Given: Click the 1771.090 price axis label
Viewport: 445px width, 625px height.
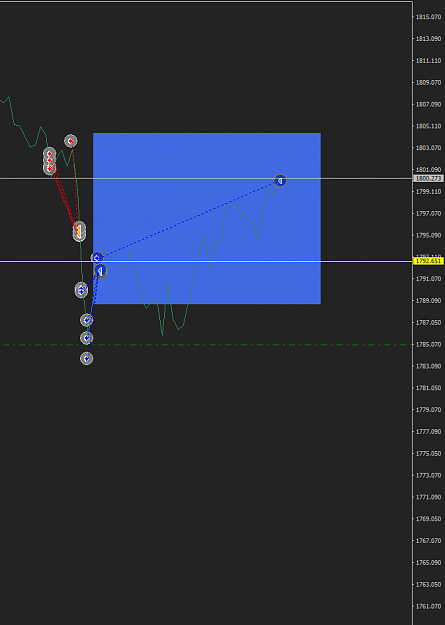Looking at the screenshot, I should pyautogui.click(x=429, y=497).
